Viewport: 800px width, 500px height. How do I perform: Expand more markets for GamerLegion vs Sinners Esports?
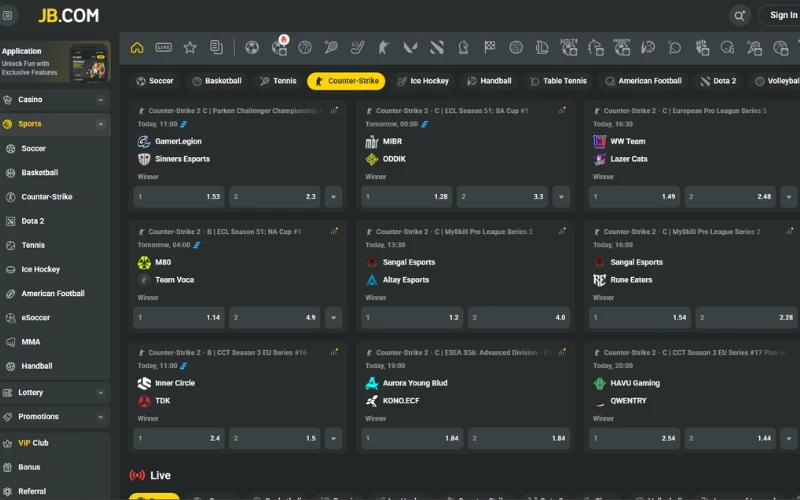334,197
